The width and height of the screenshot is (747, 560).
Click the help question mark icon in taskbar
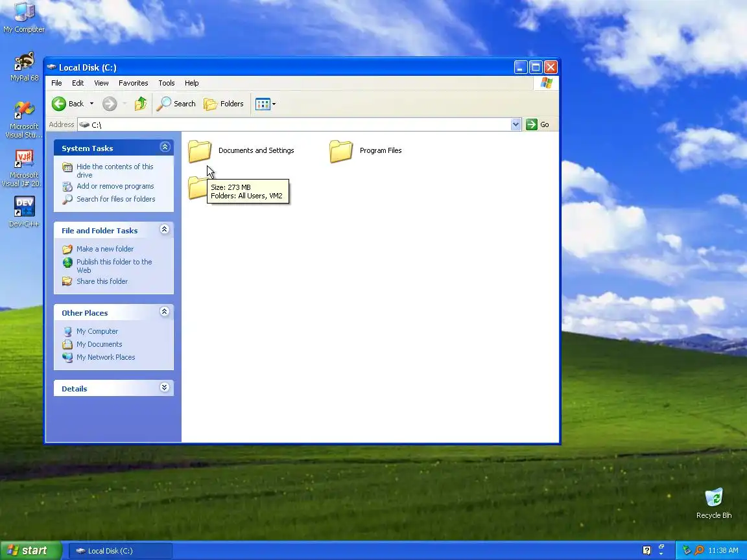pos(646,550)
